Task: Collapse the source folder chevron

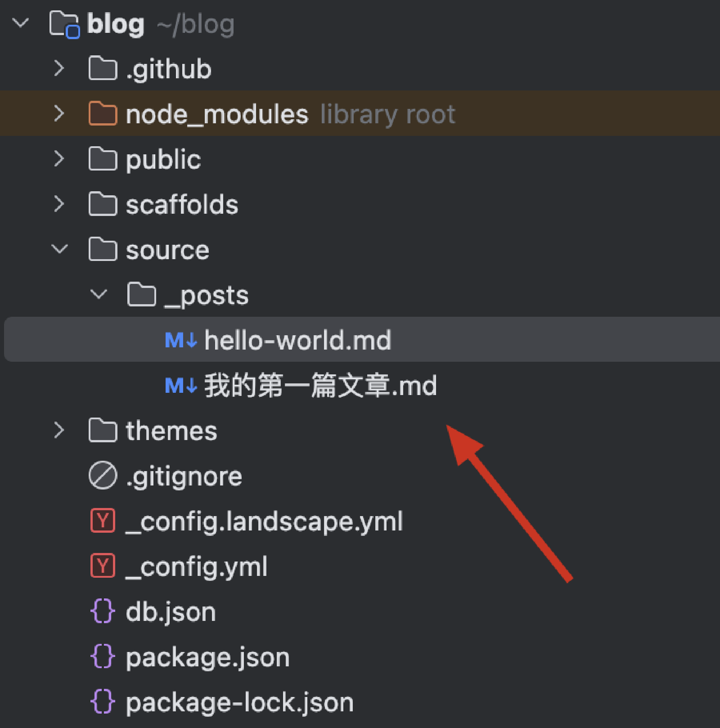Action: pos(59,249)
